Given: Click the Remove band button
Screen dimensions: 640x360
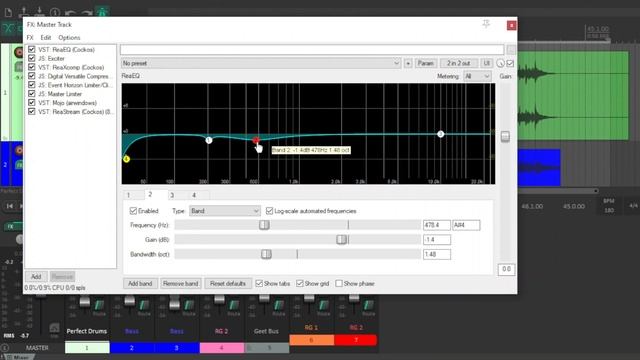Looking at the screenshot, I should point(180,283).
